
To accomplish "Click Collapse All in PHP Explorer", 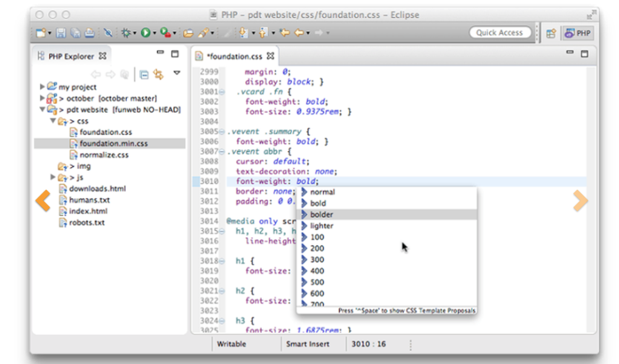I will [x=144, y=75].
